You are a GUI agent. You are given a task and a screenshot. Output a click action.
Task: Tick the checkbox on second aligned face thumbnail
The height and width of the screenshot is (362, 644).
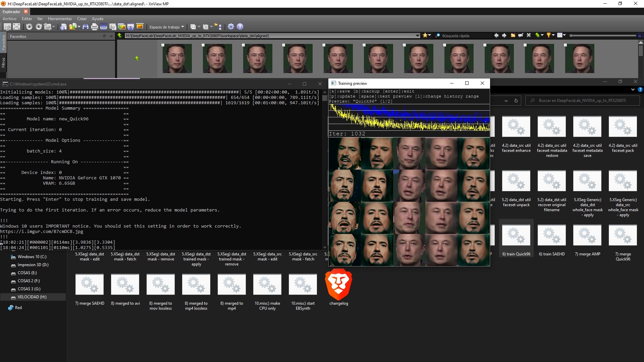[x=203, y=45]
